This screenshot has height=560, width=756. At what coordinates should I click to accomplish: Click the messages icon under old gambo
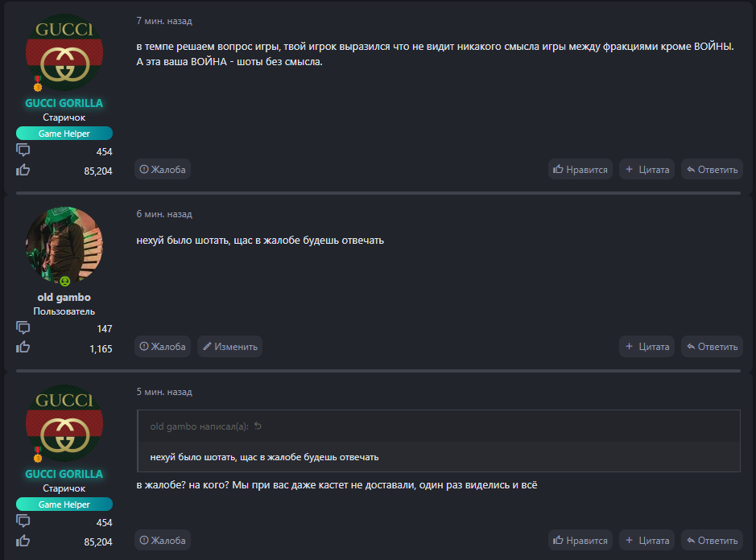[x=23, y=327]
